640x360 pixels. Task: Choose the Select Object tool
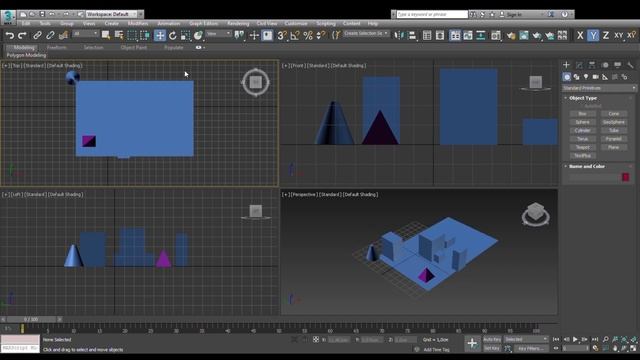pyautogui.click(x=106, y=36)
